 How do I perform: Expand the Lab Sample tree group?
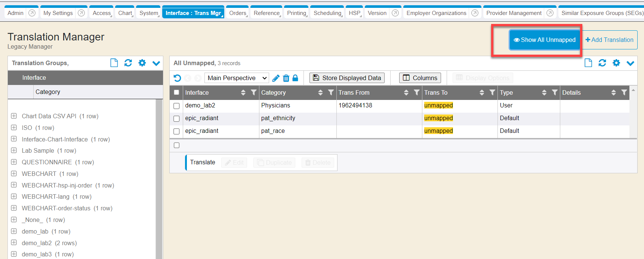(x=14, y=150)
